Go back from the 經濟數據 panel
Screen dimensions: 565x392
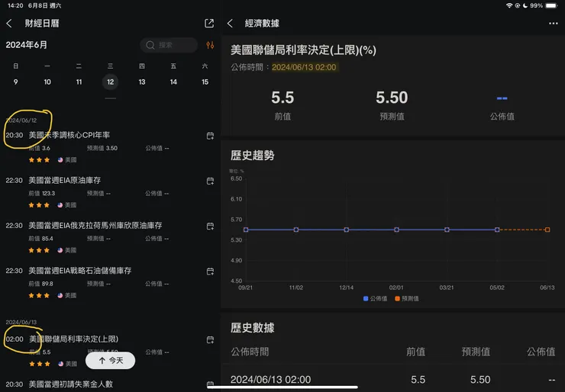231,24
